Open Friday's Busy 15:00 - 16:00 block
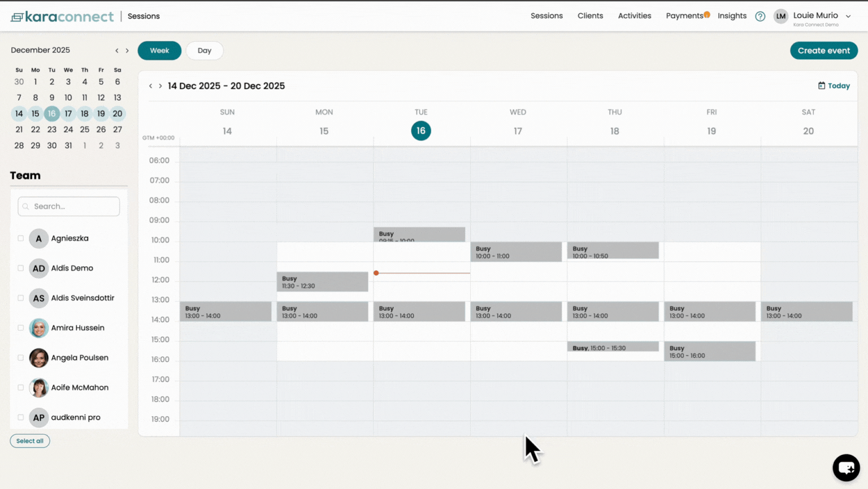 [x=709, y=352]
